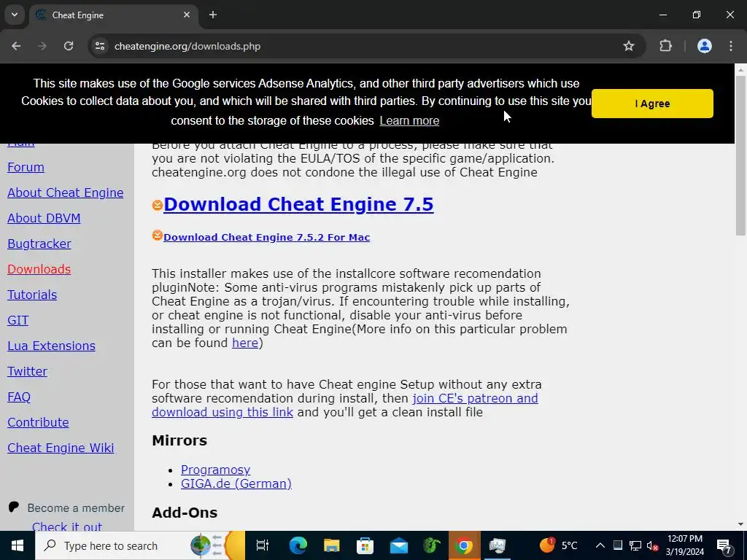Open the Chrome profile avatar
Viewport: 747px width, 560px height.
pyautogui.click(x=705, y=46)
